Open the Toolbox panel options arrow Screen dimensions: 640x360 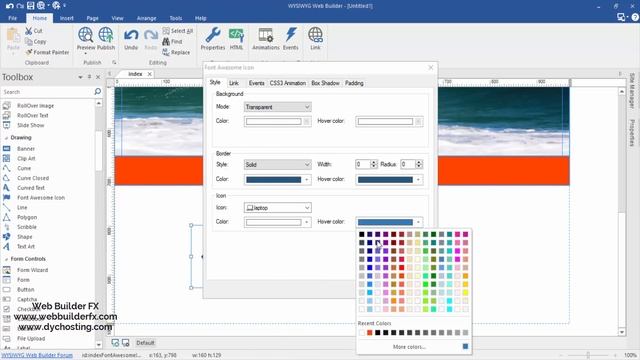[80, 77]
